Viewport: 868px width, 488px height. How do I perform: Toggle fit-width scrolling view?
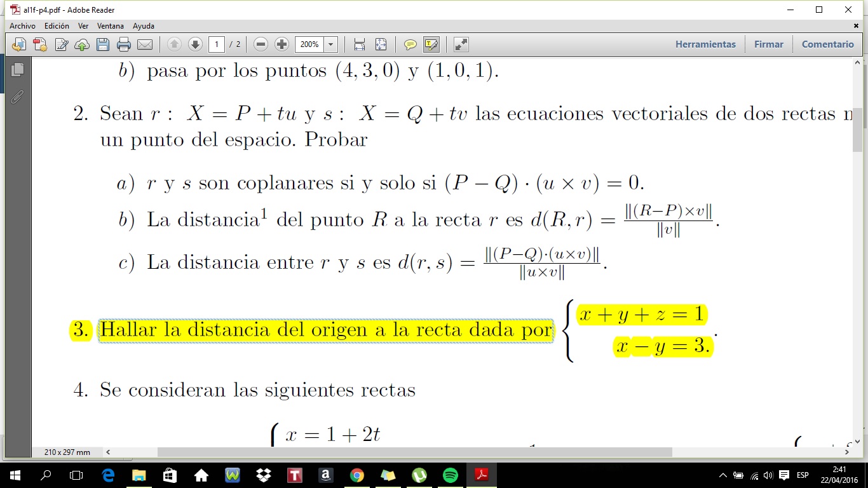tap(360, 44)
